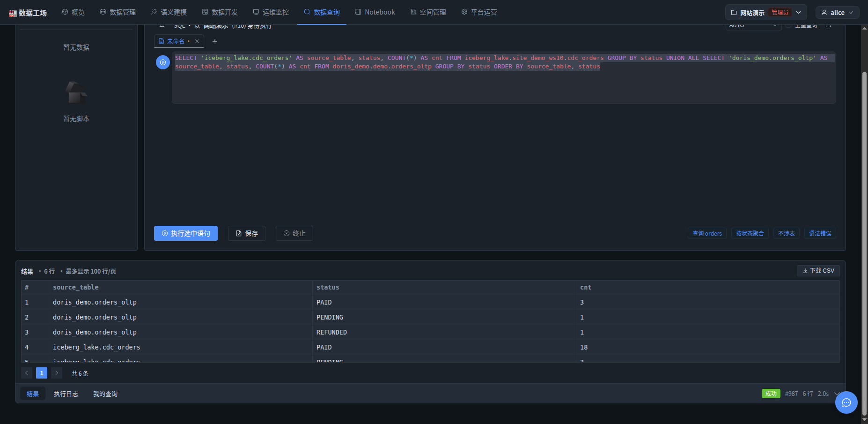This screenshot has height=424, width=868.
Task: Click the 成功 status badge
Action: tap(771, 394)
